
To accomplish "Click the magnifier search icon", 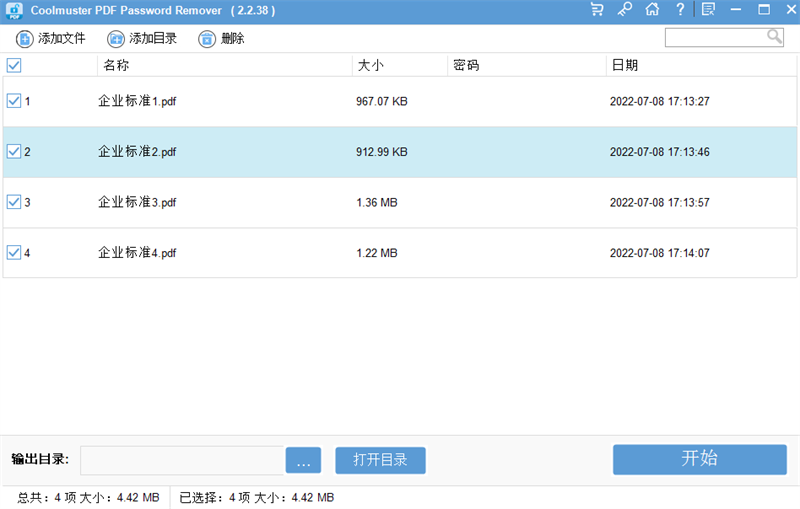I will point(774,37).
